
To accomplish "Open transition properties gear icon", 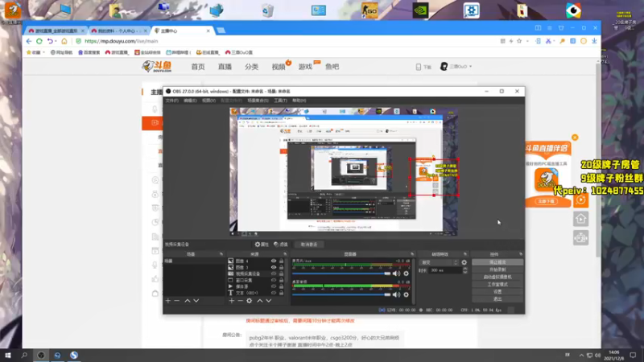I will click(x=464, y=262).
